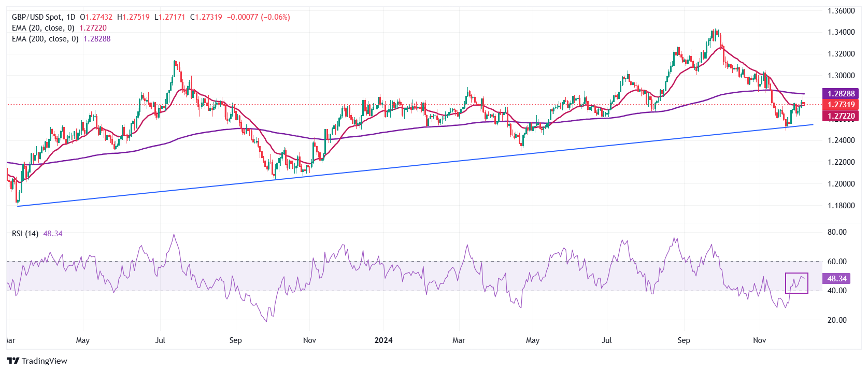Click the May label left of Jul 2023
868x372 pixels.
(x=82, y=340)
